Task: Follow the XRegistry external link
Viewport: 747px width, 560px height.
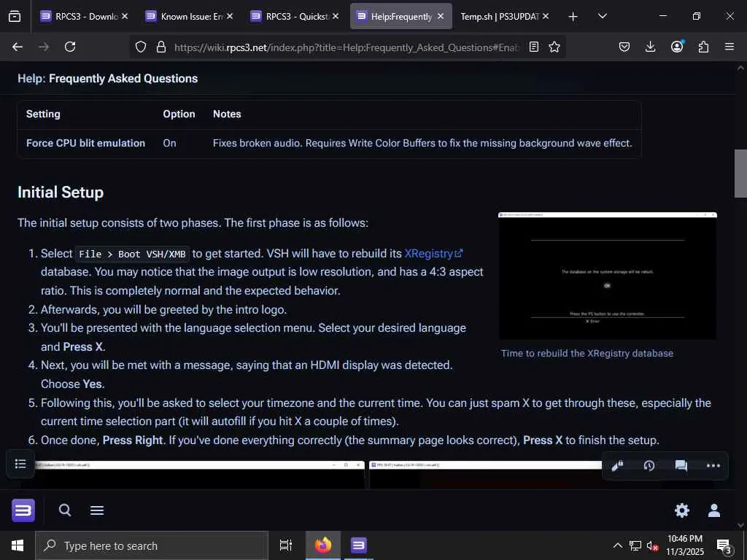Action: pos(433,253)
